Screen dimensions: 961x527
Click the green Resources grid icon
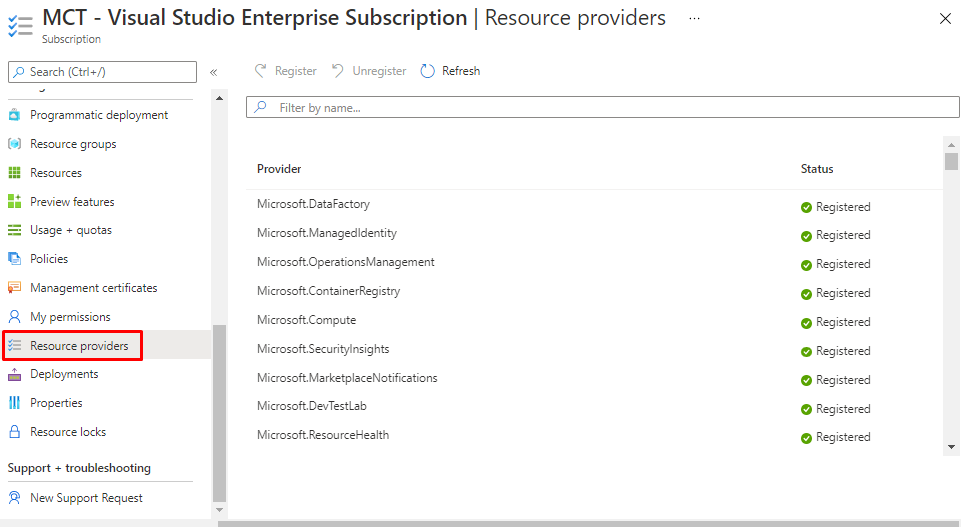[x=14, y=173]
